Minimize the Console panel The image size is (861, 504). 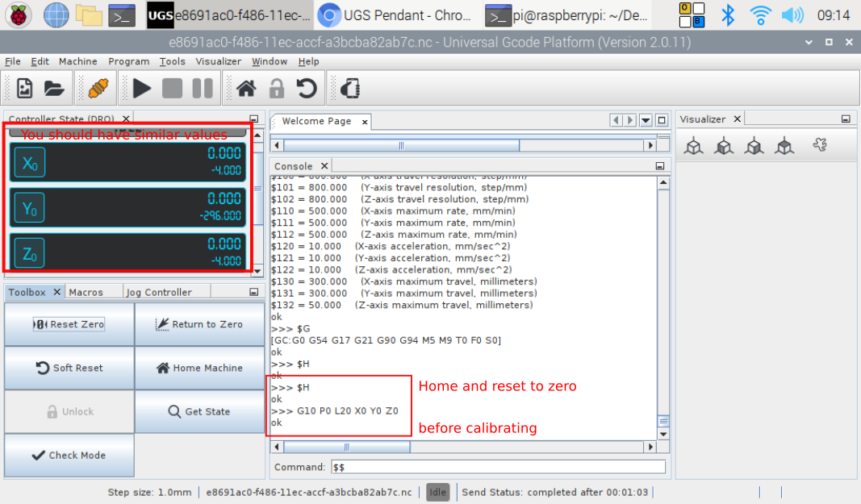660,166
